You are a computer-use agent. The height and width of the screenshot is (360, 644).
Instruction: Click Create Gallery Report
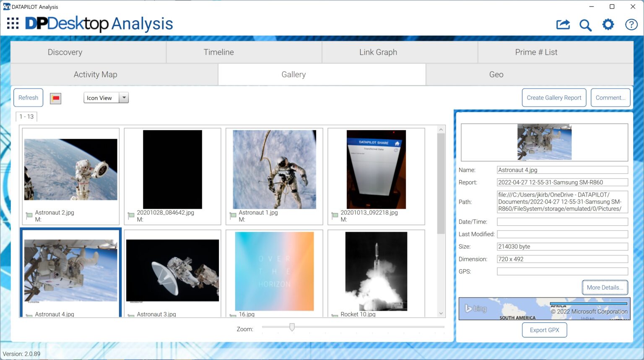point(554,97)
